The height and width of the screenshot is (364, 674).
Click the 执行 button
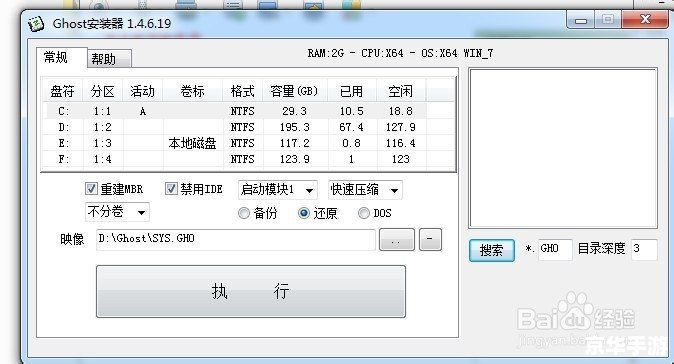(x=251, y=291)
